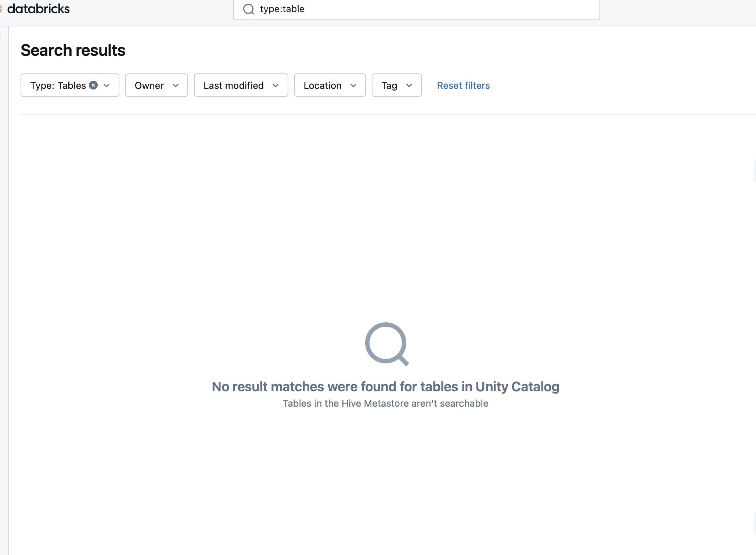Click the Reset filters link
The width and height of the screenshot is (756, 555).
tap(463, 86)
